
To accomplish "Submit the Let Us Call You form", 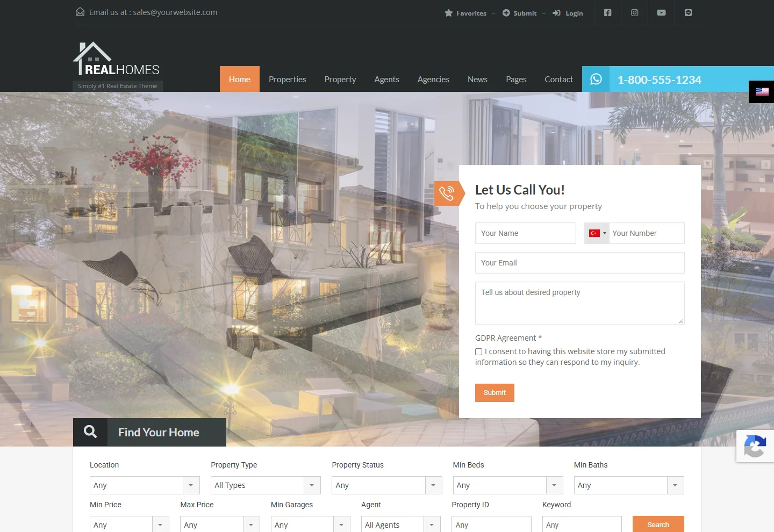I will pyautogui.click(x=494, y=393).
